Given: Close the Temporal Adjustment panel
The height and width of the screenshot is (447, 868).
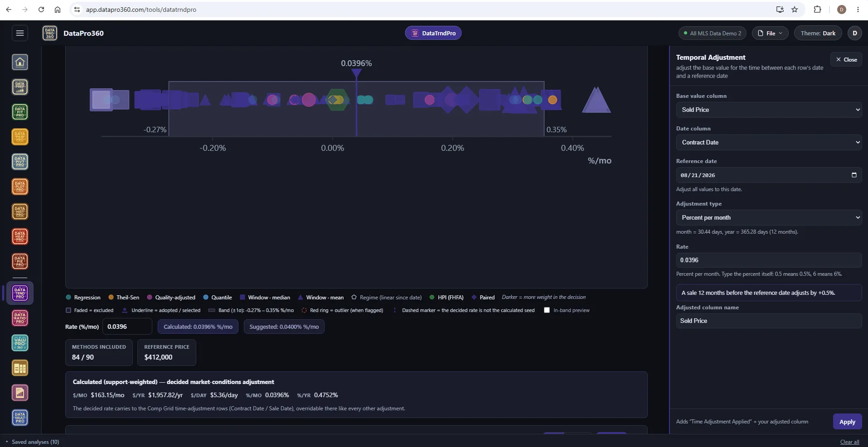Looking at the screenshot, I should pos(846,59).
